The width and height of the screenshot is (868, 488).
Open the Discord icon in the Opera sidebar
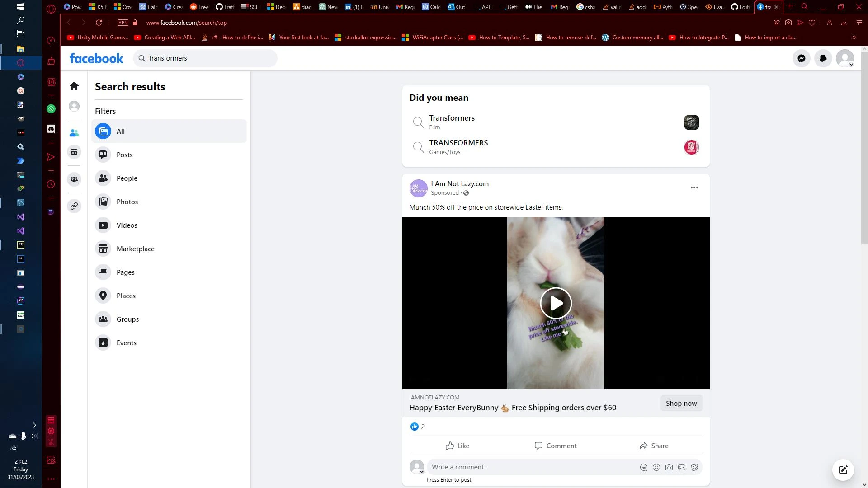(x=51, y=129)
